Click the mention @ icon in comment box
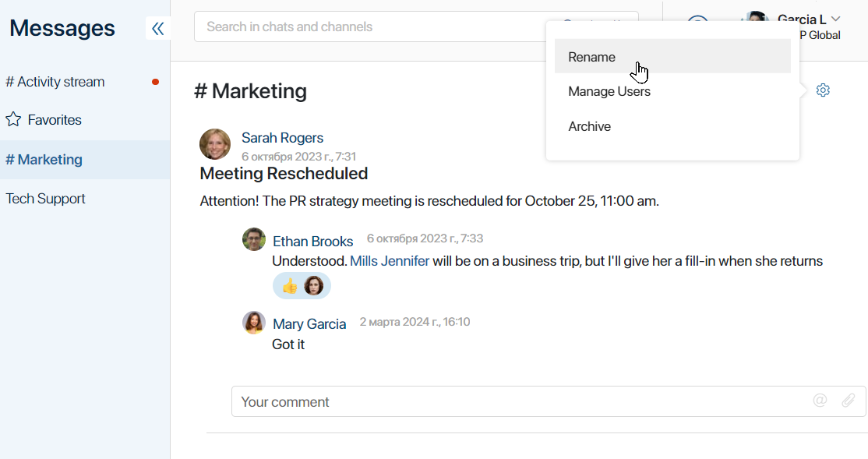 pos(820,401)
